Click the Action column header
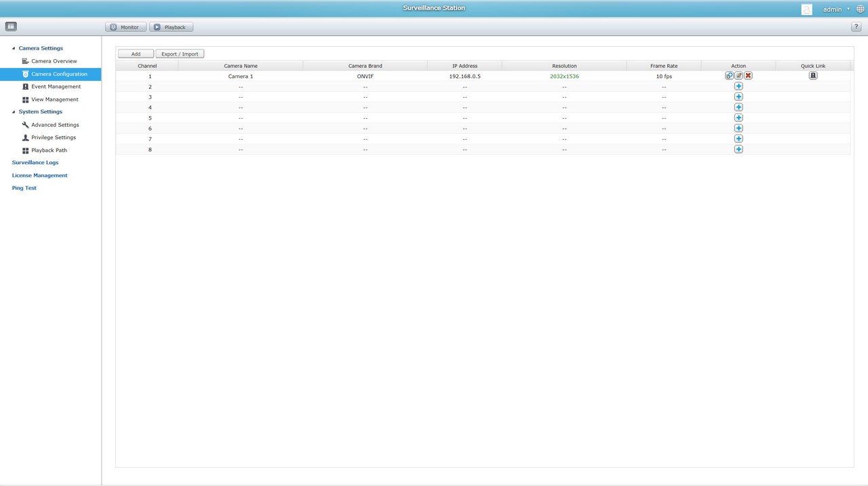 [738, 66]
